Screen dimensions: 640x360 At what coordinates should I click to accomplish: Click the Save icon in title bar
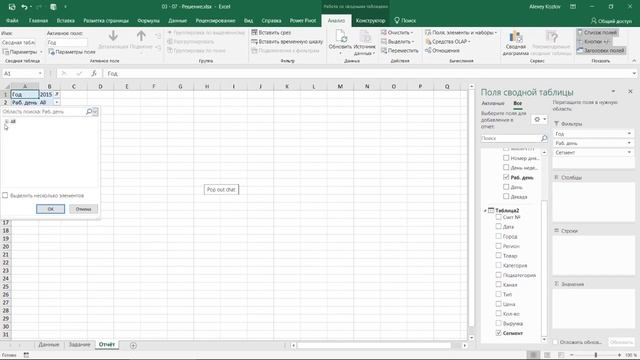pyautogui.click(x=12, y=7)
